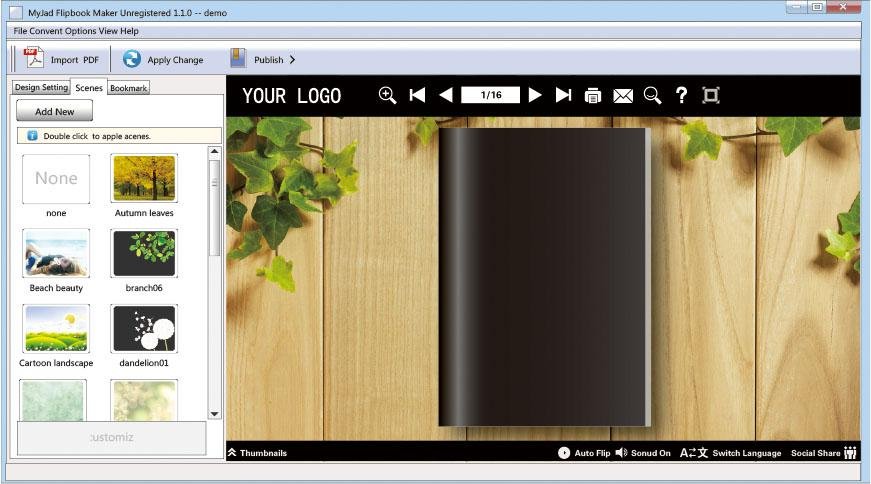Screen dimensions: 871x484
Task: Click the info icon beside the hint
Action: coord(32,136)
